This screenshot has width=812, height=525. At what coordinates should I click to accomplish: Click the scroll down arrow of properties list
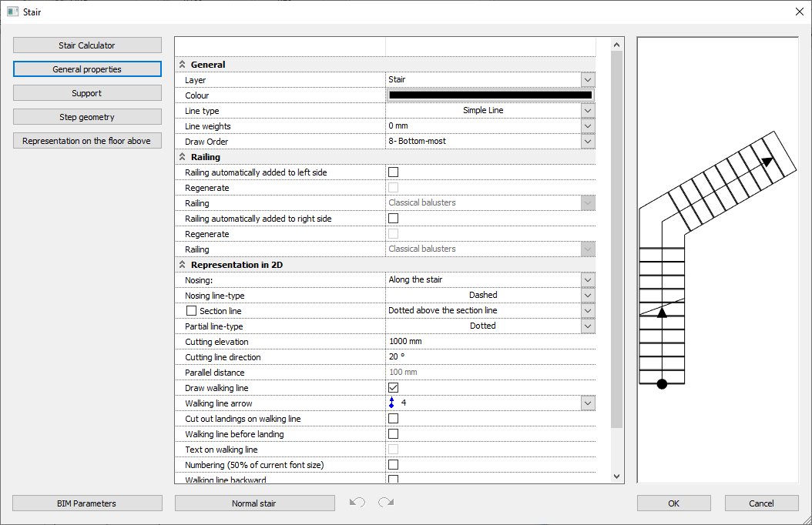click(616, 477)
